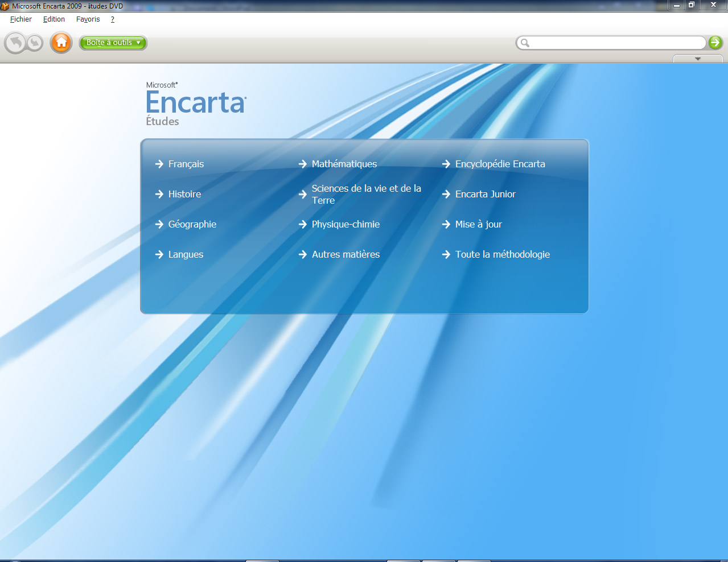Restore down the Encarta window

click(692, 5)
